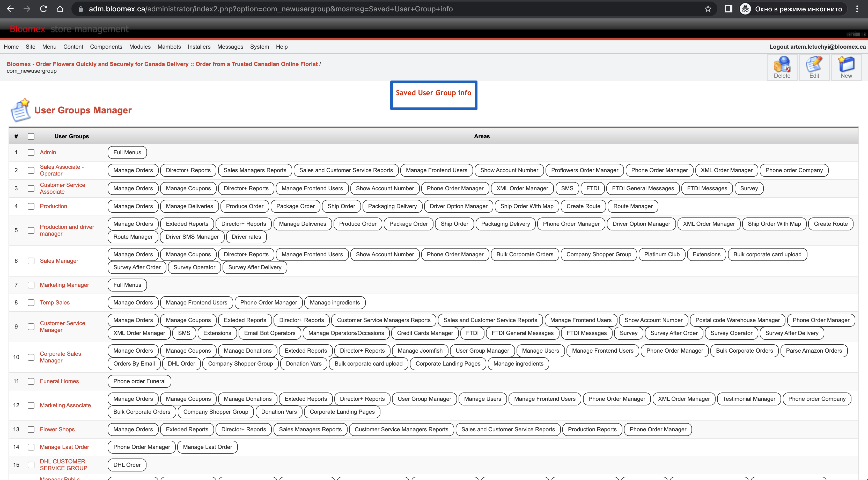Viewport: 868px width, 480px height.
Task: Navigate back with browser arrow
Action: point(10,9)
